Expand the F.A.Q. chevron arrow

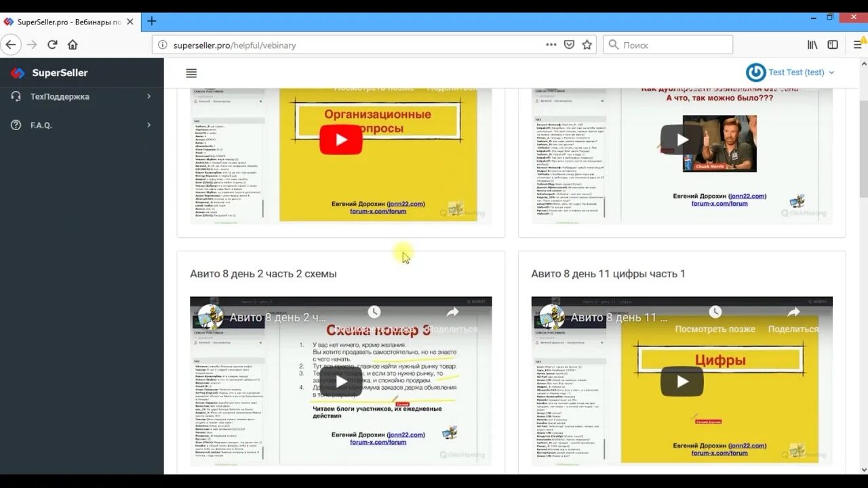(149, 125)
